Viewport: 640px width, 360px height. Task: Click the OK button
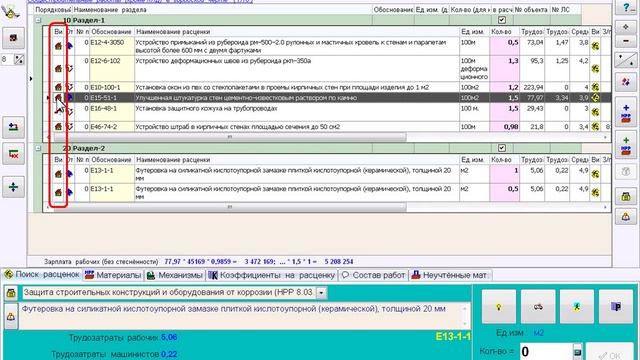[610, 353]
